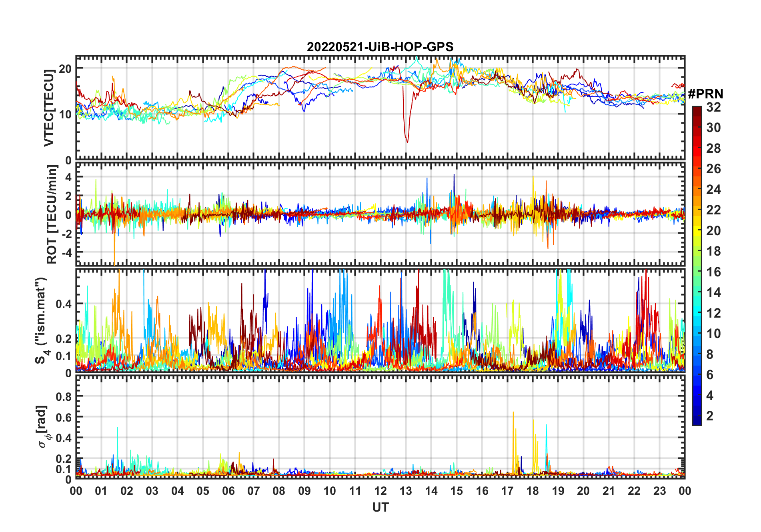The width and height of the screenshot is (761, 532).
Task: Pick the colorbar tick label 24
Action: (x=713, y=190)
